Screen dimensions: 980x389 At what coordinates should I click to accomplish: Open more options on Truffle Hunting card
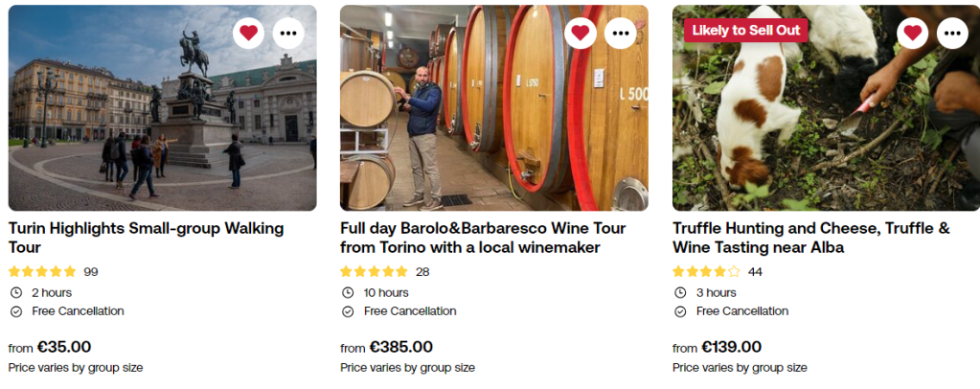click(952, 34)
